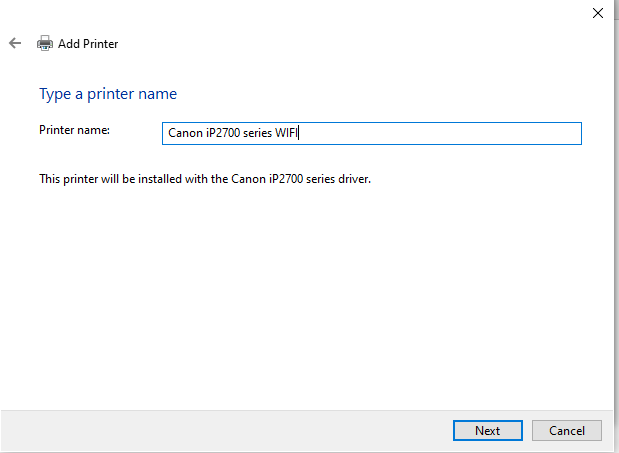
Task: Click the Canon iP2700 driver notice text
Action: coord(205,179)
